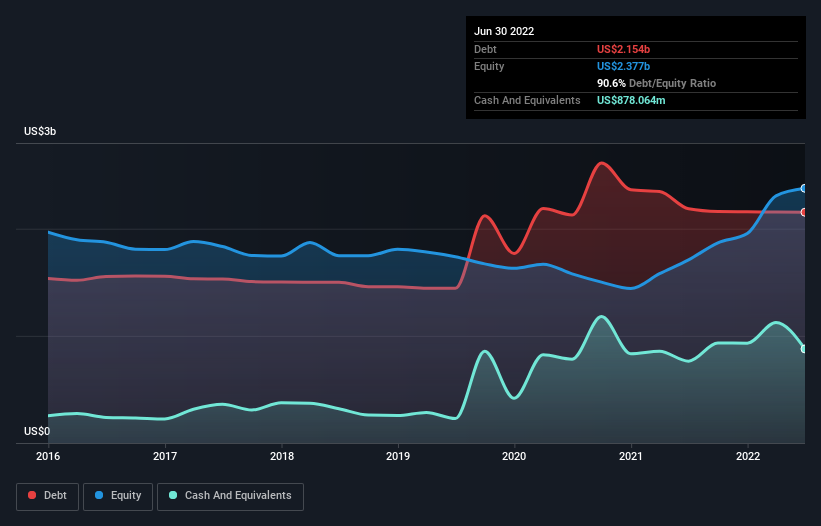This screenshot has width=821, height=526.
Task: Click the teal Cash endpoint marker
Action: point(804,349)
